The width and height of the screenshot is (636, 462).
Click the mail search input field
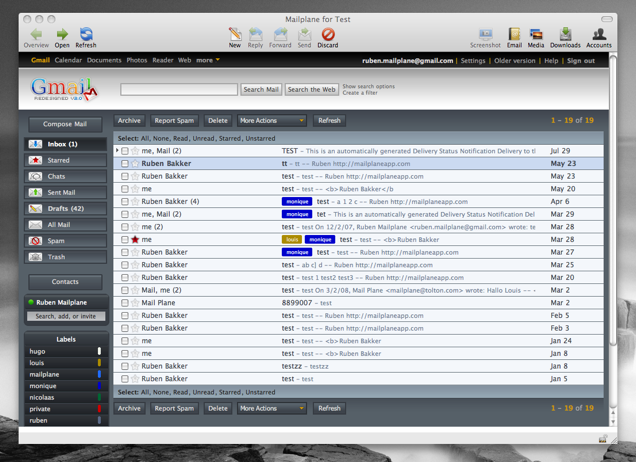click(x=179, y=90)
